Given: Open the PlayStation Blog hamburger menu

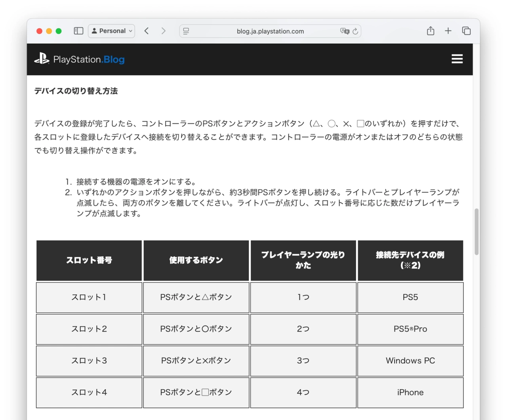Looking at the screenshot, I should pyautogui.click(x=457, y=59).
